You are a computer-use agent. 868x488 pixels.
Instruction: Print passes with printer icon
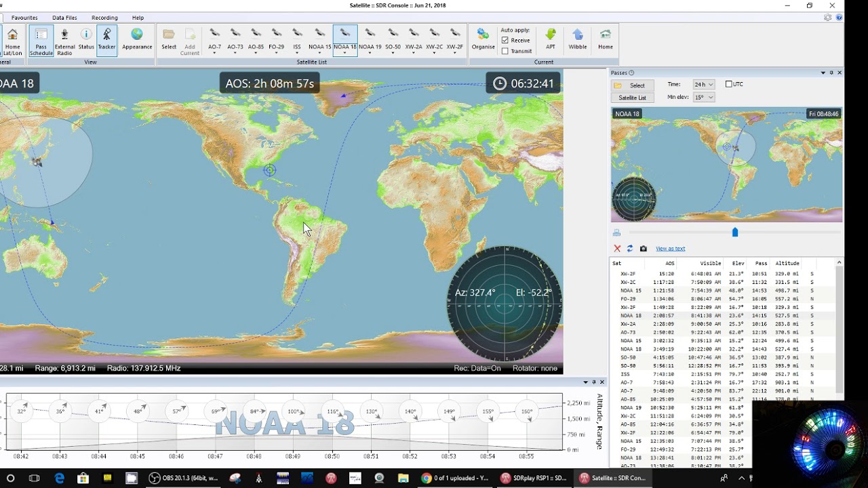pyautogui.click(x=616, y=232)
